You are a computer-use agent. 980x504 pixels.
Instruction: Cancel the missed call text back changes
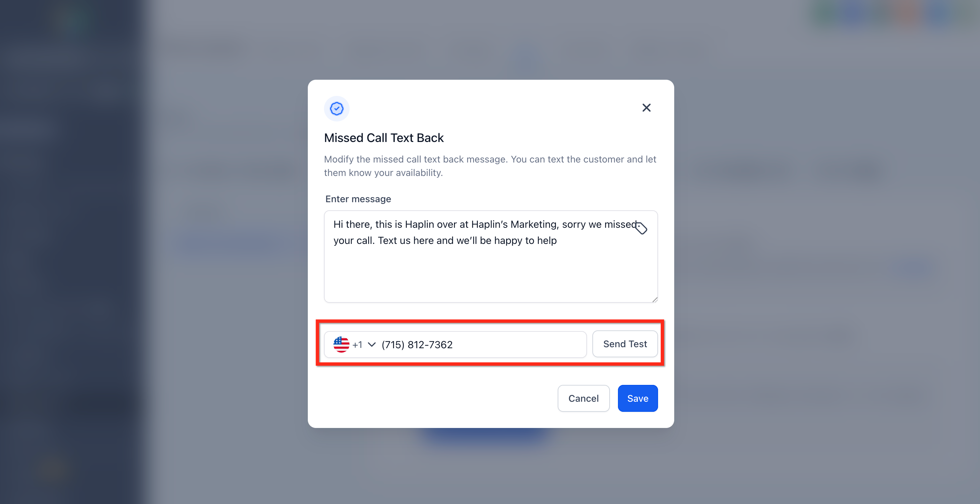click(583, 398)
